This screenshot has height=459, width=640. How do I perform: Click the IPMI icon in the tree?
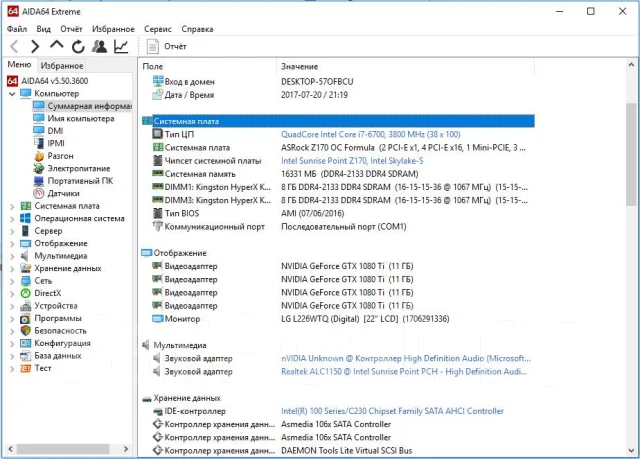point(39,143)
